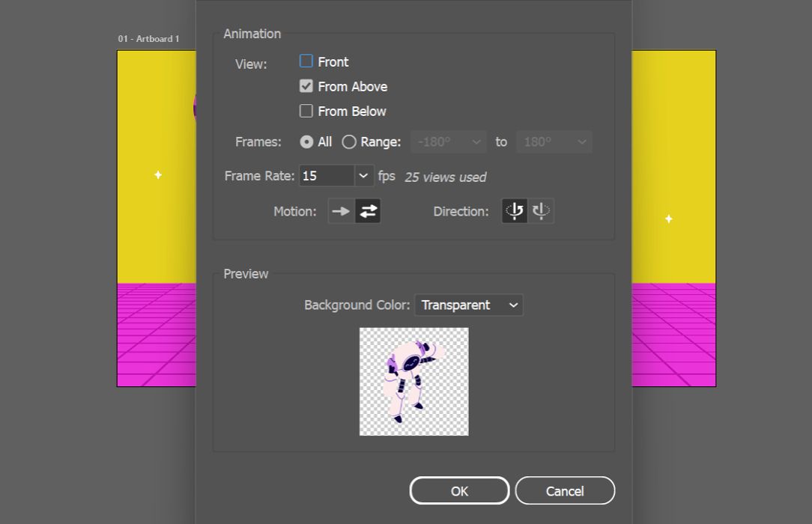Select the Range frames radio button

pos(348,141)
